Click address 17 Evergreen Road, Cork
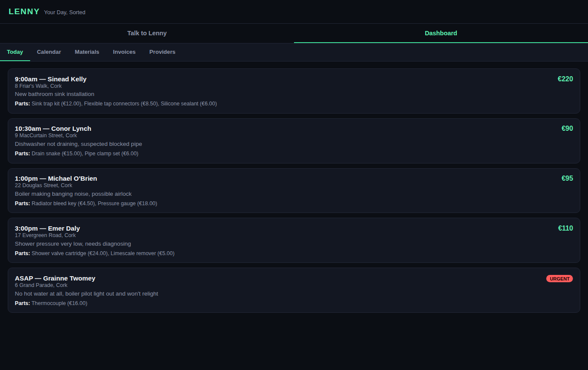Image resolution: width=588 pixels, height=370 pixels. pos(45,235)
